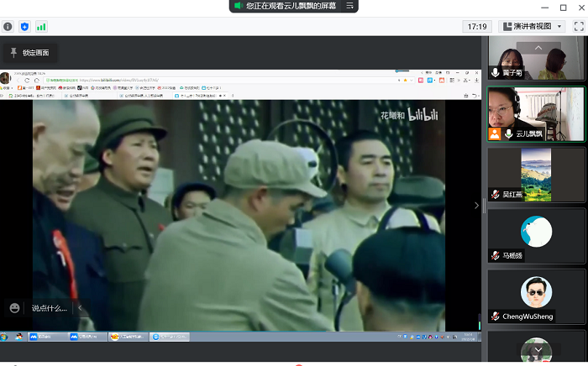588x366 pixels.
Task: Click the 说点什么... chat input
Action: (50, 308)
